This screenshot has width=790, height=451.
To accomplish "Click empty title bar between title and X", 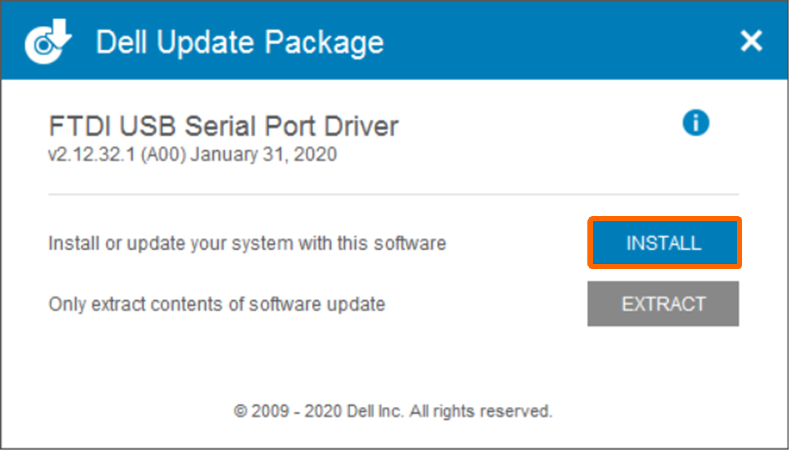I will (x=560, y=43).
